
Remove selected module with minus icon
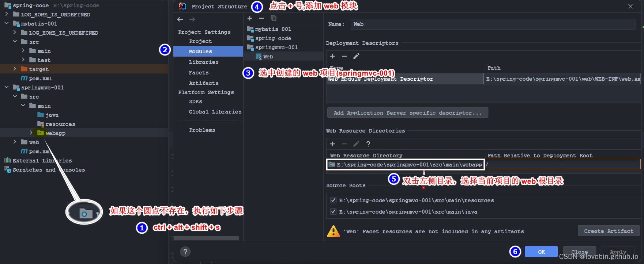tap(261, 18)
